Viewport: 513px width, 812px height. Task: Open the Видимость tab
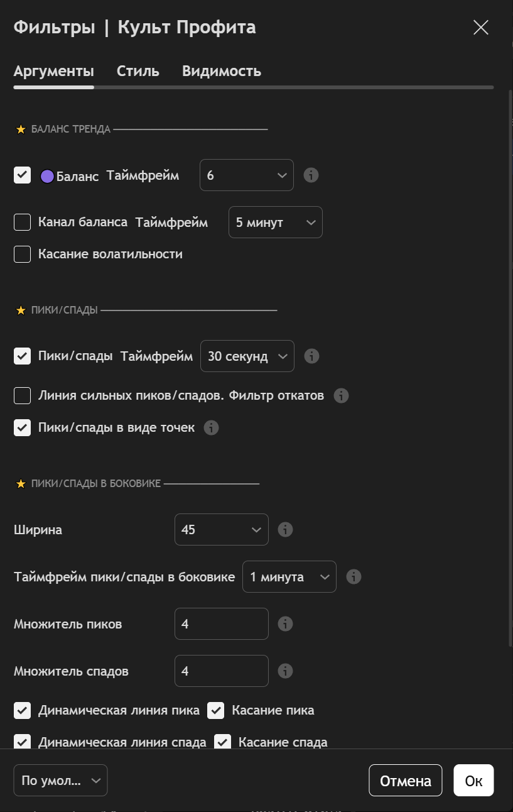pos(222,71)
